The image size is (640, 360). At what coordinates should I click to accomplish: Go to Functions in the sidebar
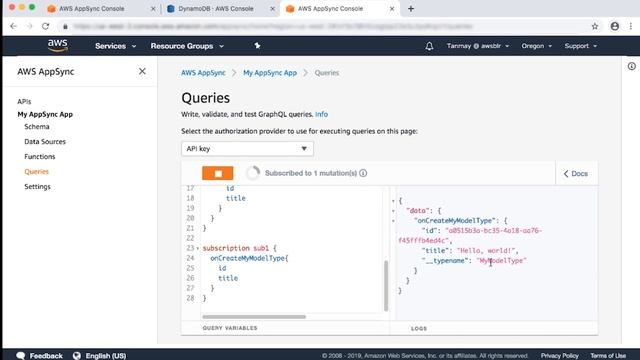pos(40,156)
